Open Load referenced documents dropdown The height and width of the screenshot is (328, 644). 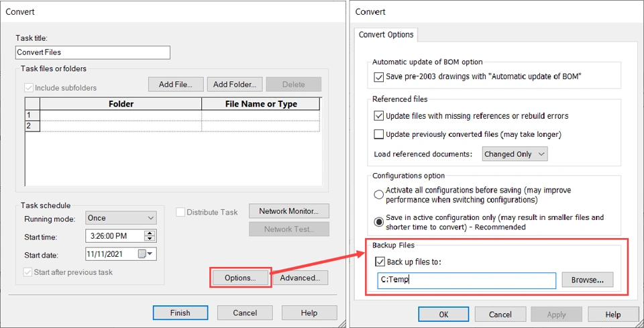click(515, 154)
